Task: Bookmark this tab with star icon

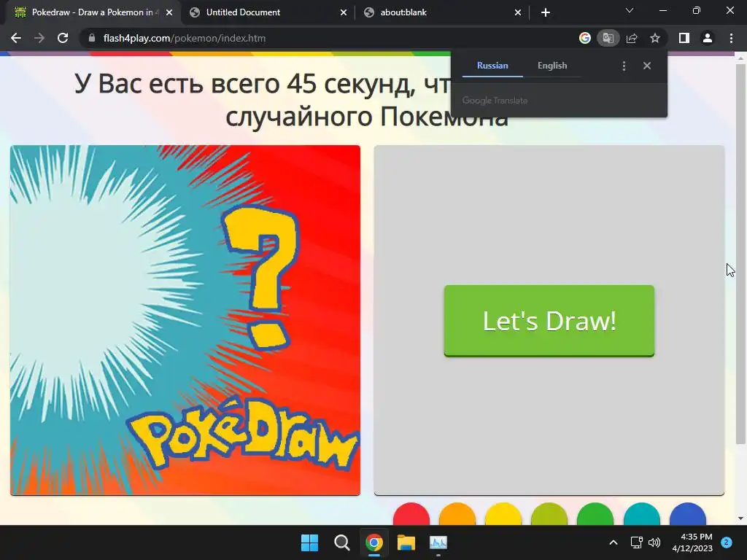Action: pos(655,38)
